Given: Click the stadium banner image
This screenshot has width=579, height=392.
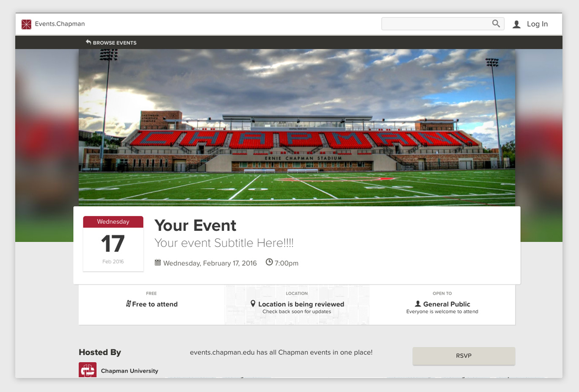Looking at the screenshot, I should coord(297,127).
